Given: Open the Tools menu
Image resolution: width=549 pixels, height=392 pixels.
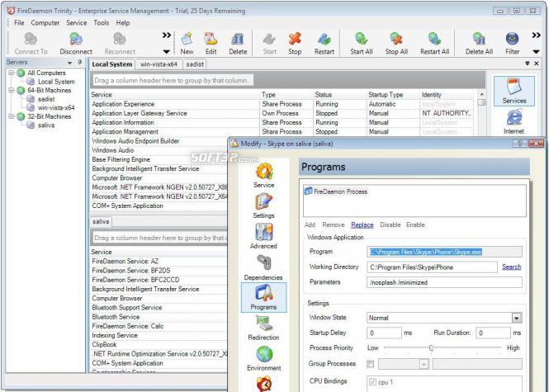Looking at the screenshot, I should [102, 23].
